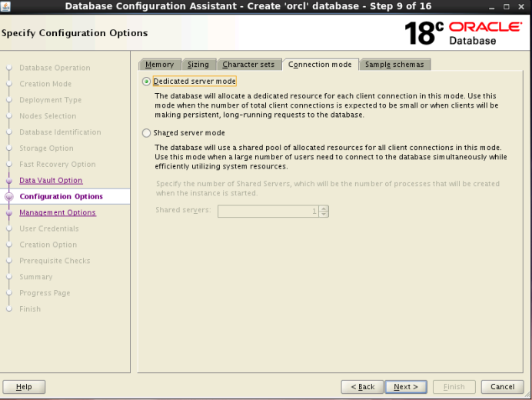Go to the Data Vault Option step

click(51, 181)
